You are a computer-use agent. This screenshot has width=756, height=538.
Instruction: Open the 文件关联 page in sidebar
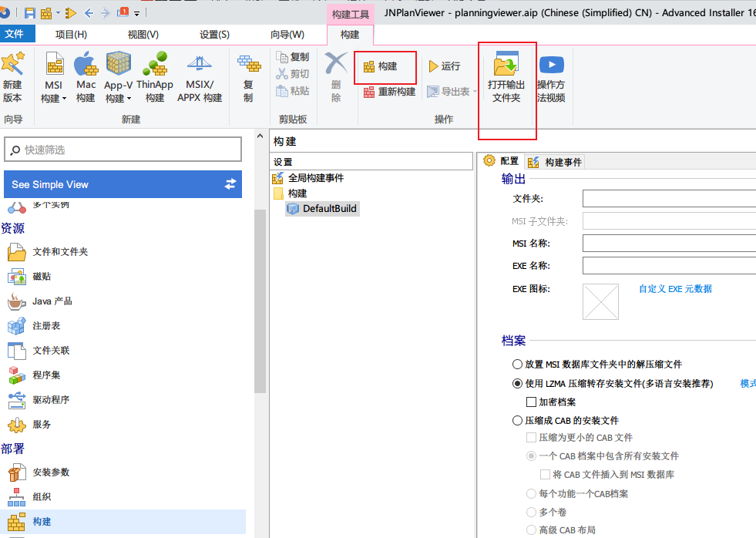coord(39,351)
